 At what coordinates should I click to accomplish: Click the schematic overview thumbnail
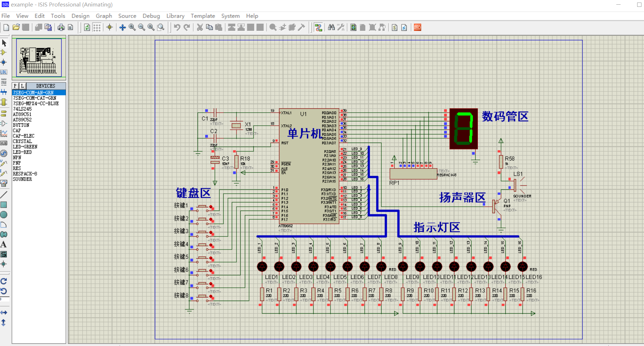tap(39, 58)
